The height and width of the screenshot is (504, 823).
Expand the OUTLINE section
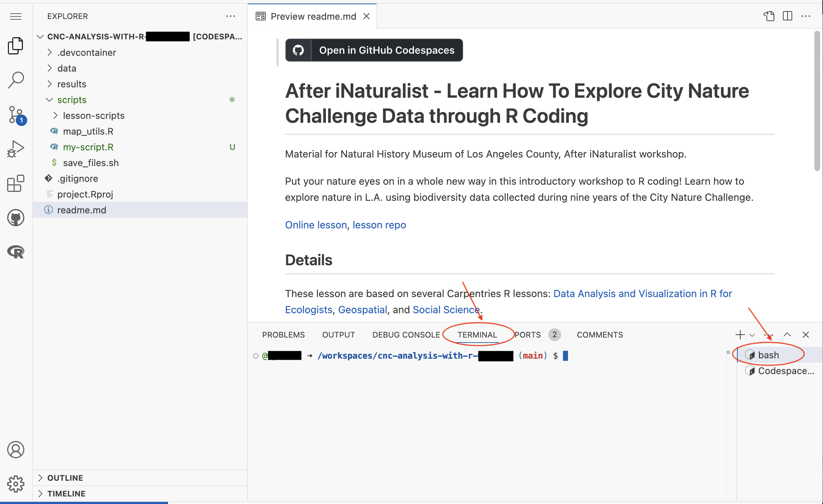[x=140, y=478]
